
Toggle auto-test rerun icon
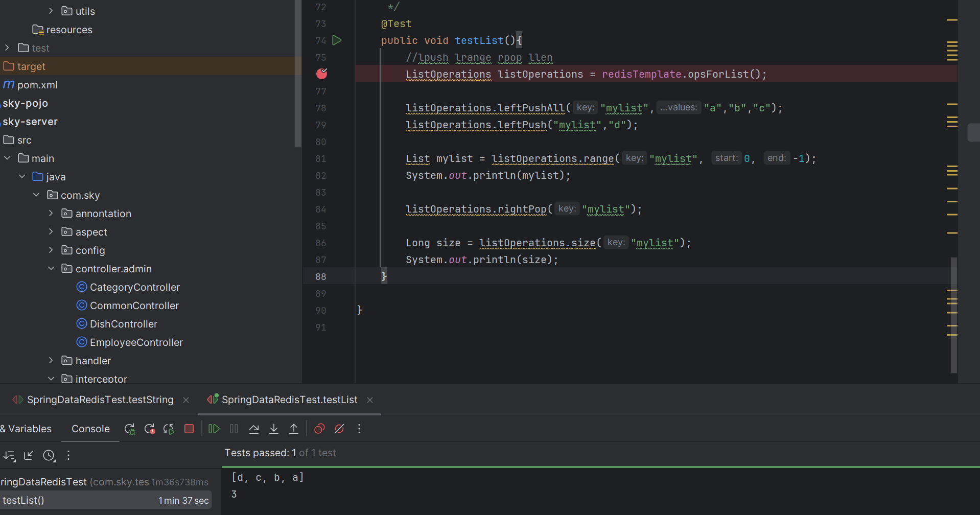pyautogui.click(x=169, y=429)
